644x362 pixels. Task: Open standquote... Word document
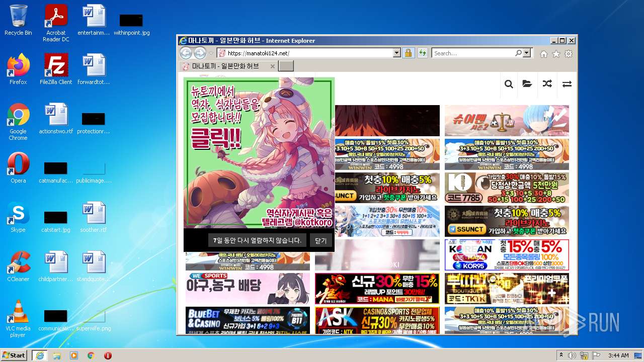pos(94,266)
